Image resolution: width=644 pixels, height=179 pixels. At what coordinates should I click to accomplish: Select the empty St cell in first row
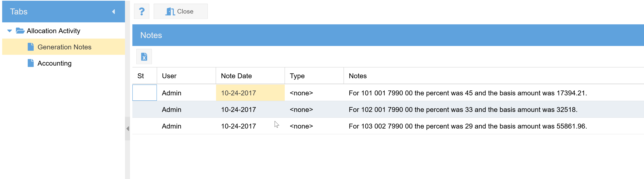click(x=144, y=93)
